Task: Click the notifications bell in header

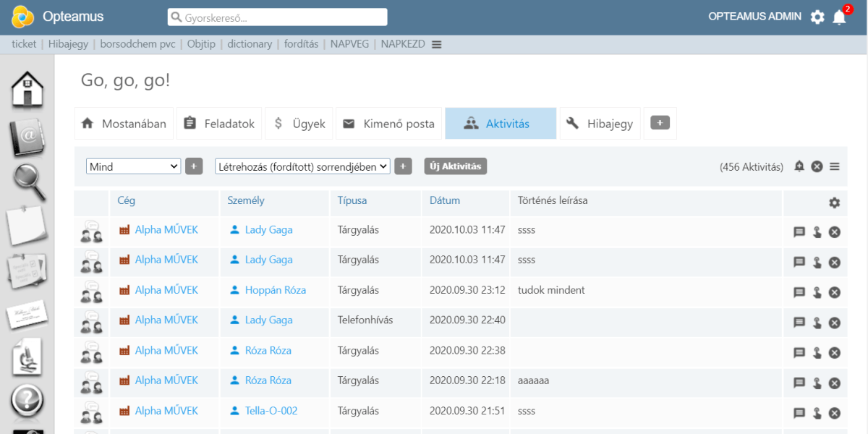Action: [839, 17]
